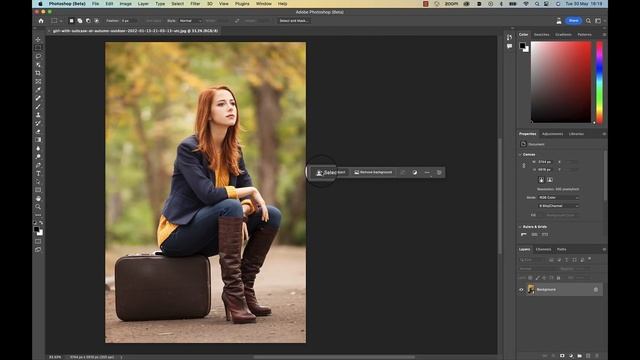Select the Type tool
The width and height of the screenshot is (640, 360).
click(x=38, y=173)
